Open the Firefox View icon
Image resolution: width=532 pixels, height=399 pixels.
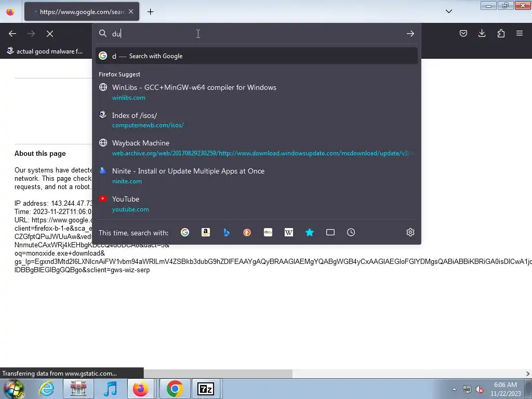tap(10, 12)
